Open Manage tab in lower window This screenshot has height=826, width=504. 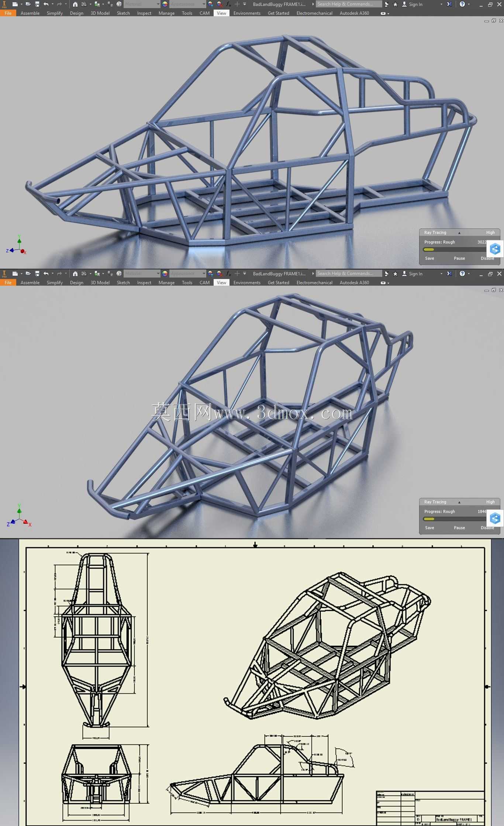pos(166,283)
